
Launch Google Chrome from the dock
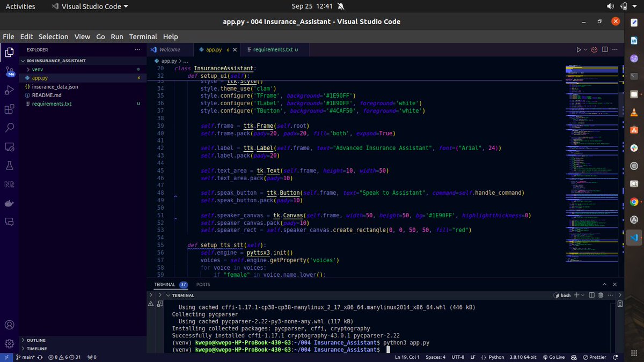[634, 202]
